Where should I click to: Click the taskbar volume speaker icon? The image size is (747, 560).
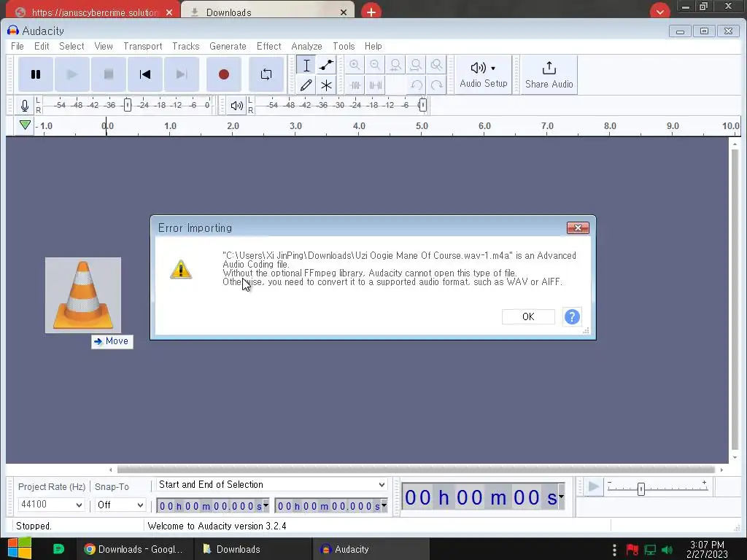667,550
